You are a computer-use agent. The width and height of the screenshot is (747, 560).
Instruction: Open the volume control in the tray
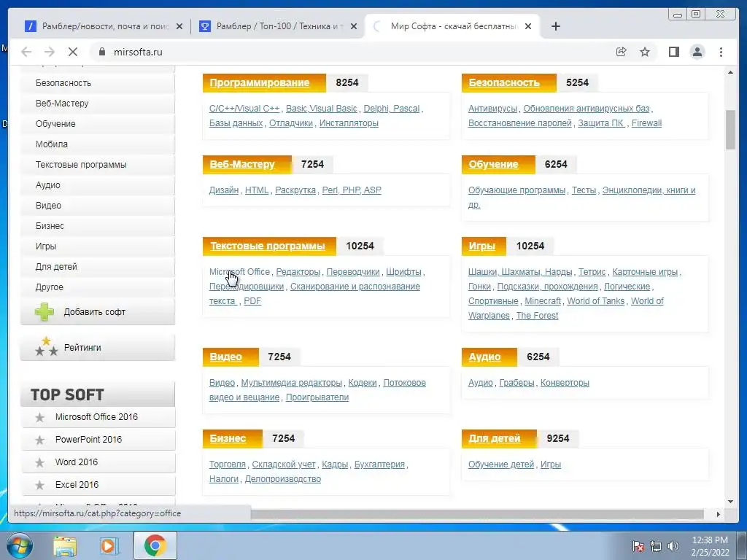point(673,546)
